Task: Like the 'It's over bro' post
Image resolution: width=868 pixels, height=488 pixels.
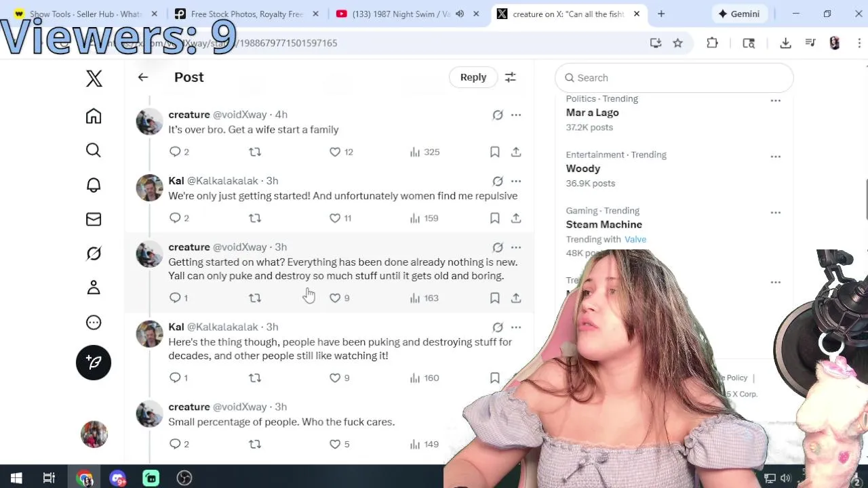Action: pyautogui.click(x=341, y=152)
